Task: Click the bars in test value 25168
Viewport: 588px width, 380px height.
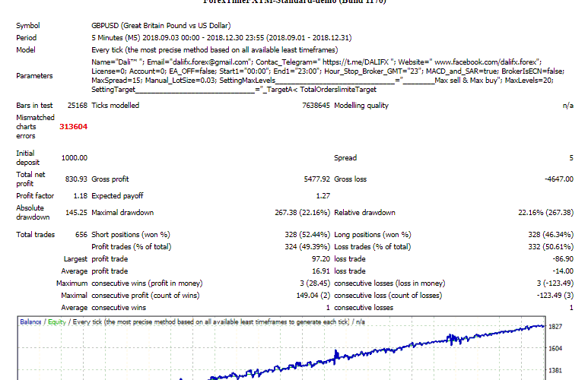Action: point(77,106)
